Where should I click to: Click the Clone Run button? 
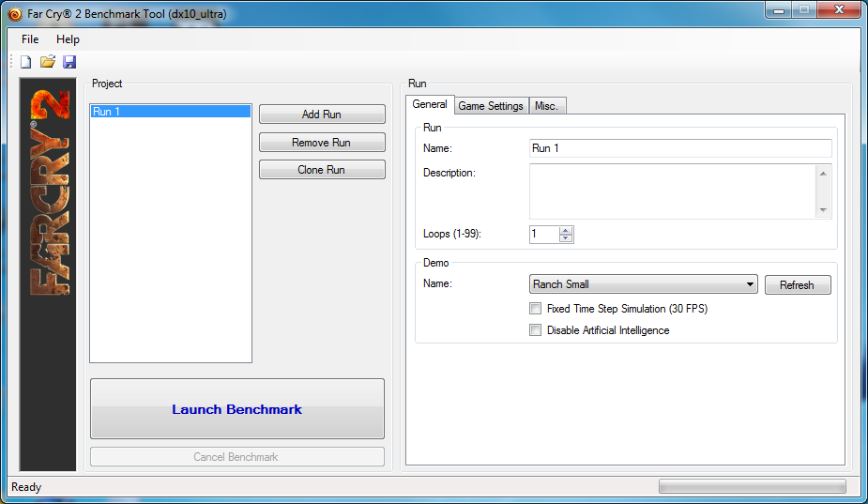(x=322, y=170)
